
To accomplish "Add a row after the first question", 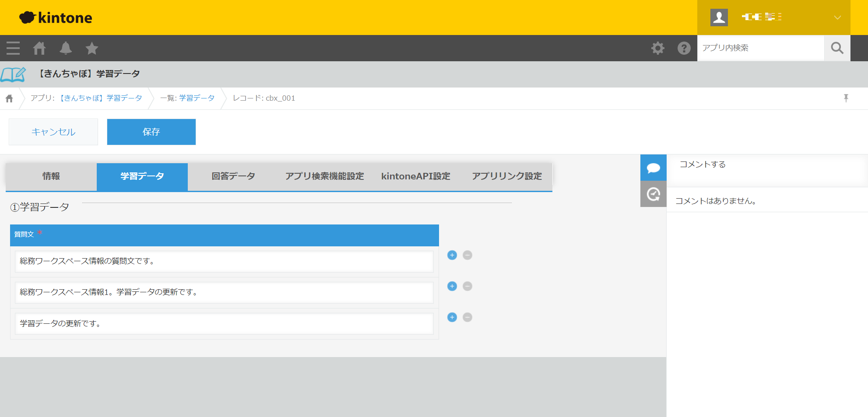I will tap(452, 255).
